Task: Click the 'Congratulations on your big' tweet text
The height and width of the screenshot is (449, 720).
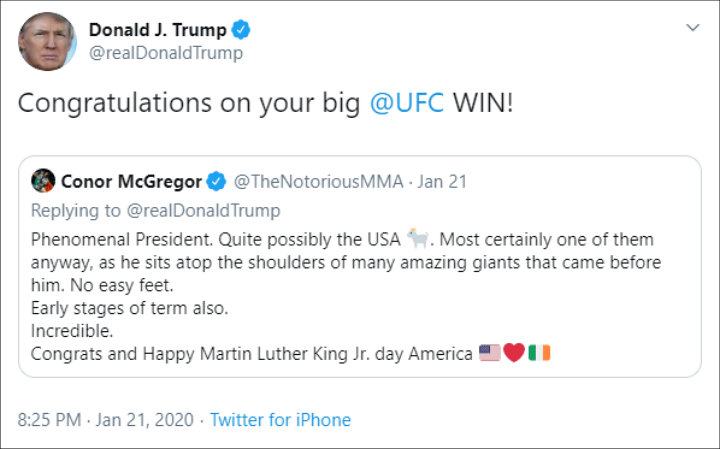Action: click(189, 103)
